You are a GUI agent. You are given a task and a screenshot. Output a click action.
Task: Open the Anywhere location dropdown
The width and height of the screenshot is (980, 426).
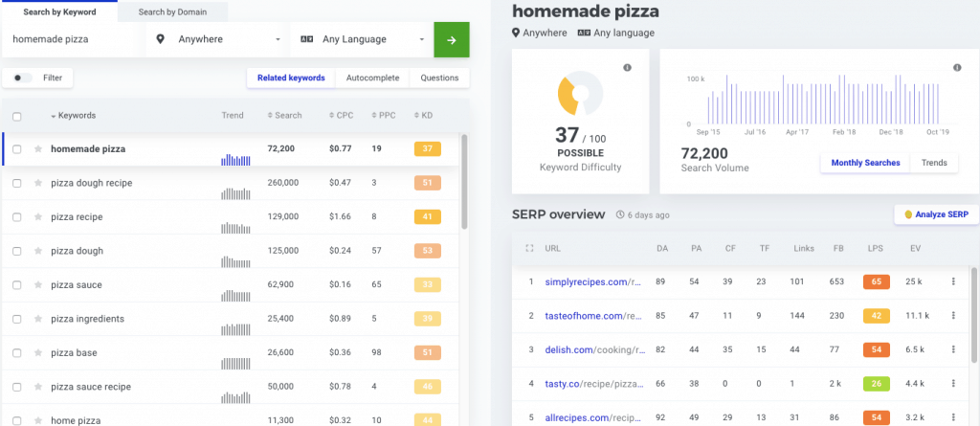point(218,39)
